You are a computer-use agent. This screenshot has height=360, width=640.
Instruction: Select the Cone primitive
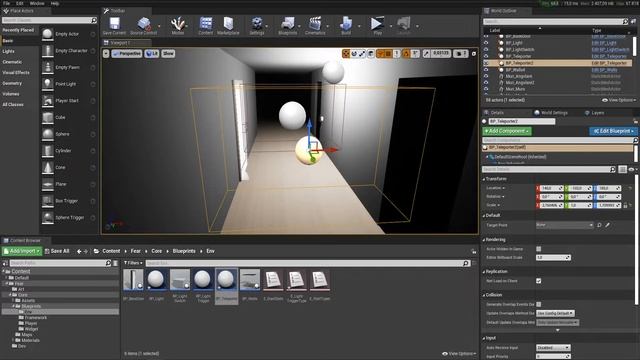pyautogui.click(x=69, y=168)
